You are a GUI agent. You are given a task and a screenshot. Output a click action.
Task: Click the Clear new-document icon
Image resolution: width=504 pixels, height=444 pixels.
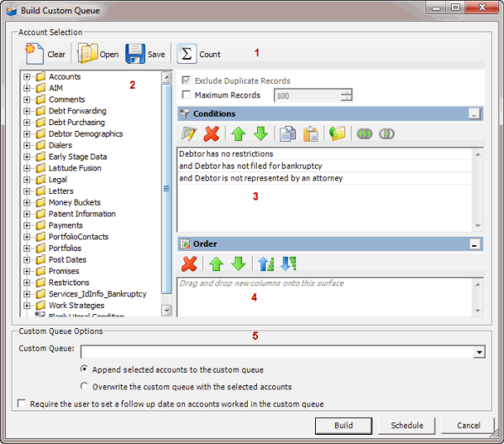(x=34, y=54)
